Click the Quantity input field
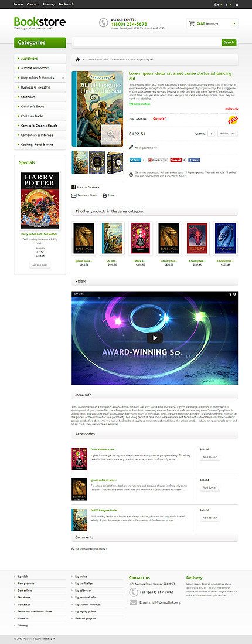Screen dimensions: 252x644 [212, 134]
